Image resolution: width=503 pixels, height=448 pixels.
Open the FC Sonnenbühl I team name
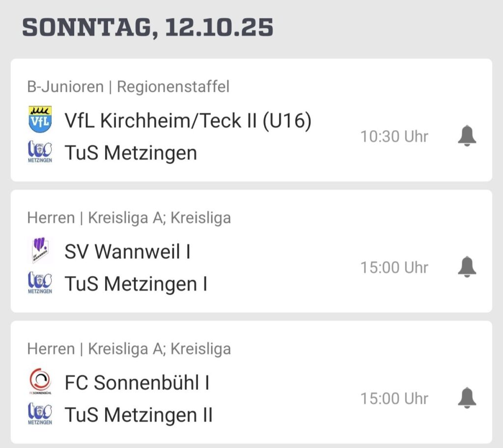[137, 383]
